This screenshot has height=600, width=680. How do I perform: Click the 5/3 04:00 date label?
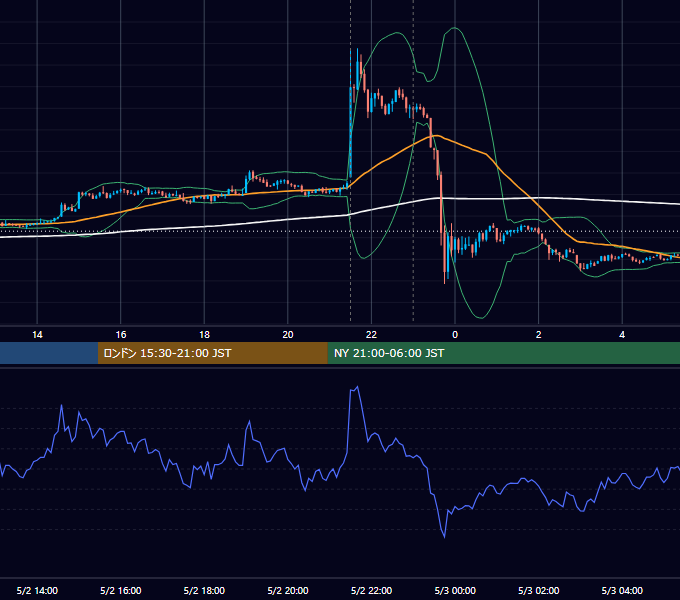622,590
